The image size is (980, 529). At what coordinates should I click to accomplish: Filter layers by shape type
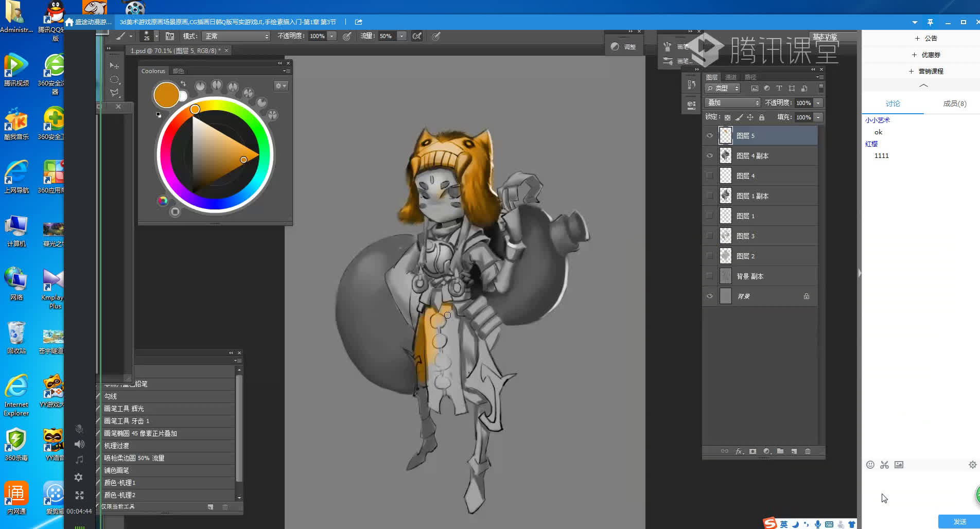(x=792, y=88)
